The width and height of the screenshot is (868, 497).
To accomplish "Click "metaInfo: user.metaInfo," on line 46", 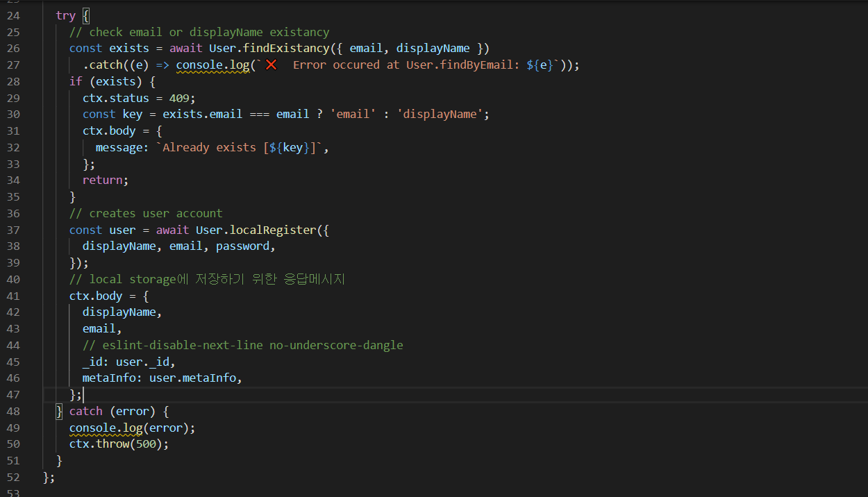I will pyautogui.click(x=162, y=378).
